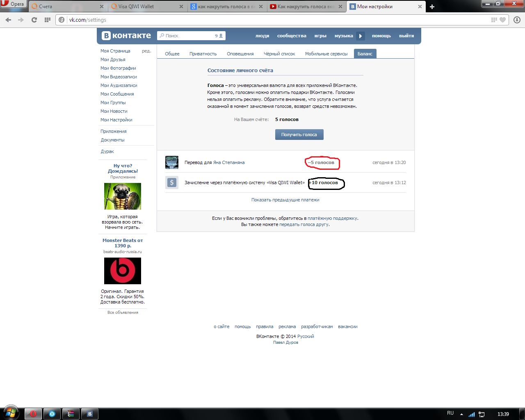This screenshot has height=420, width=525.
Task: Open the Windows Start menu
Action: 11,412
